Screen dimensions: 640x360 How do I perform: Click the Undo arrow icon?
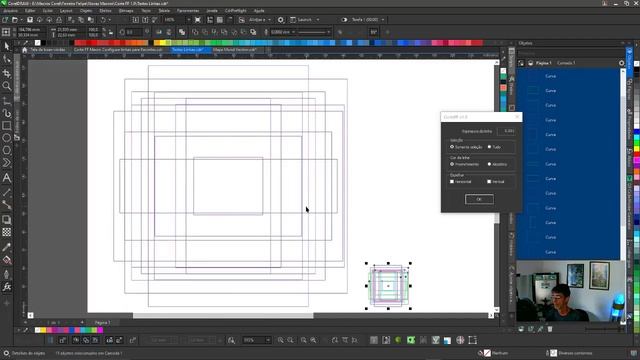(x=103, y=20)
